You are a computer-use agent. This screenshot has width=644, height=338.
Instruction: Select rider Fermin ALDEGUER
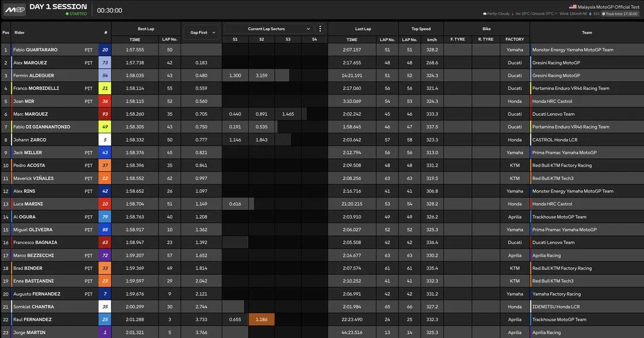[34, 75]
